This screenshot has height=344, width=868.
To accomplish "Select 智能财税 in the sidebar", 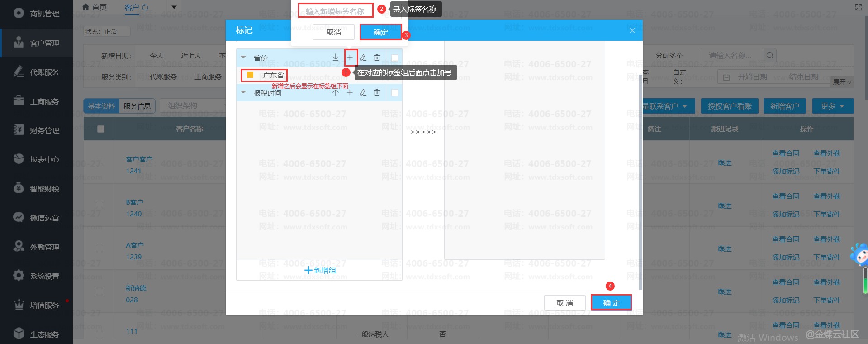I will coord(36,189).
